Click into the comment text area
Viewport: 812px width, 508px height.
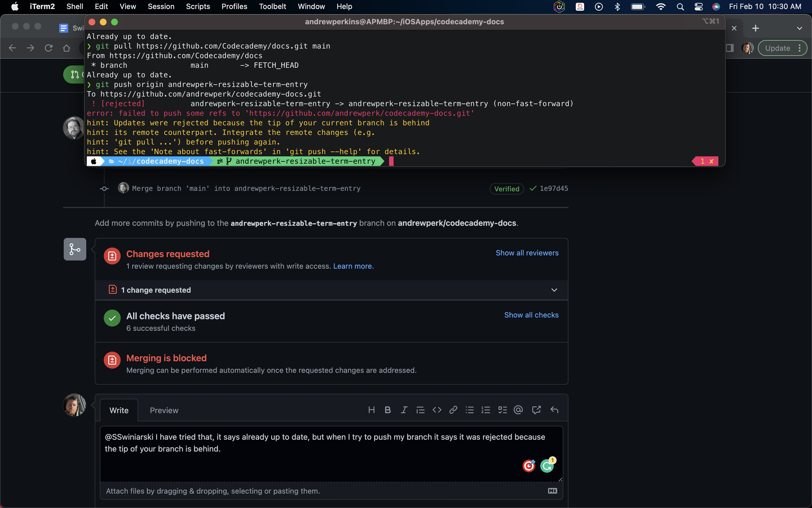(331, 454)
